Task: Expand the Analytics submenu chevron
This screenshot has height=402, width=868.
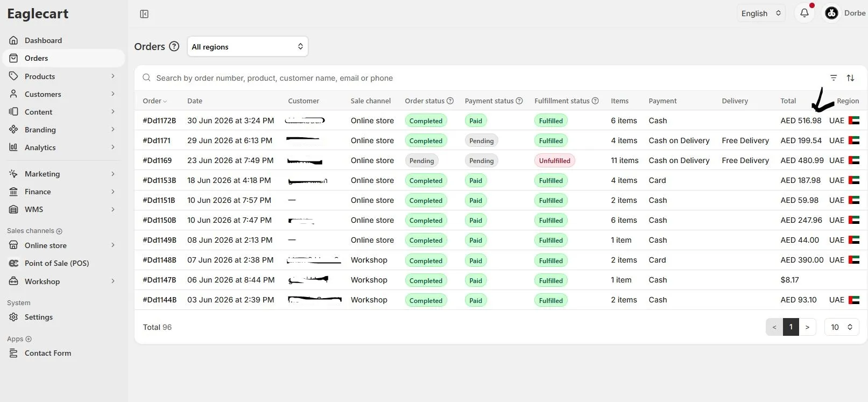Action: tap(113, 147)
